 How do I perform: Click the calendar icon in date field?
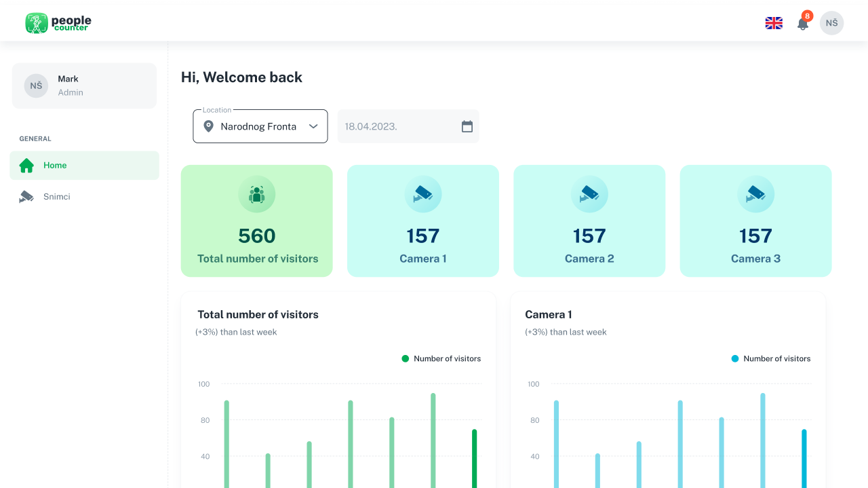pyautogui.click(x=467, y=126)
